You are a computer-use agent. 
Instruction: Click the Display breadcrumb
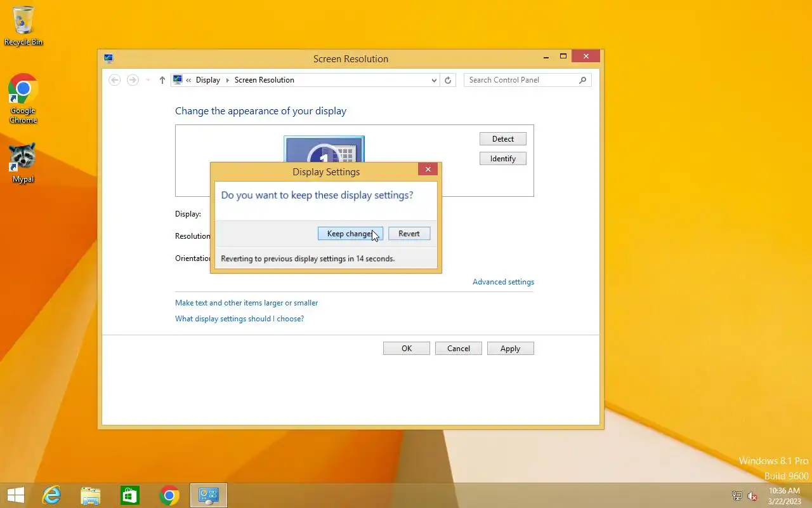[x=208, y=80]
